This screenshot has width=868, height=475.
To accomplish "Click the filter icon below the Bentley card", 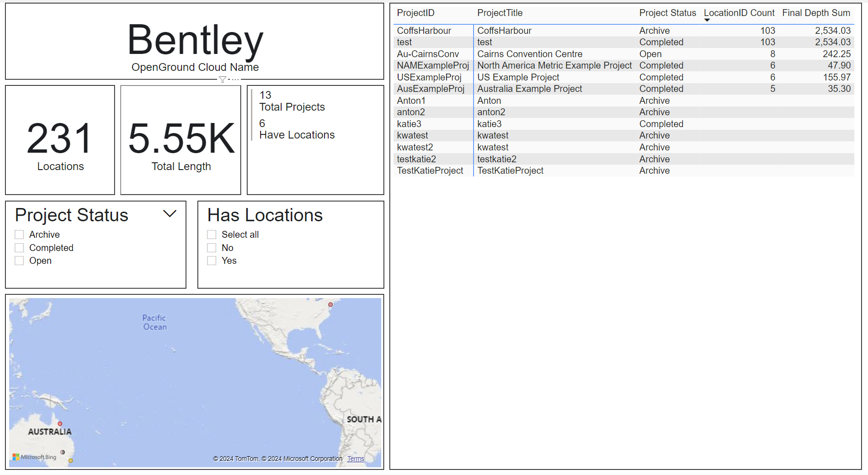I will [x=223, y=80].
